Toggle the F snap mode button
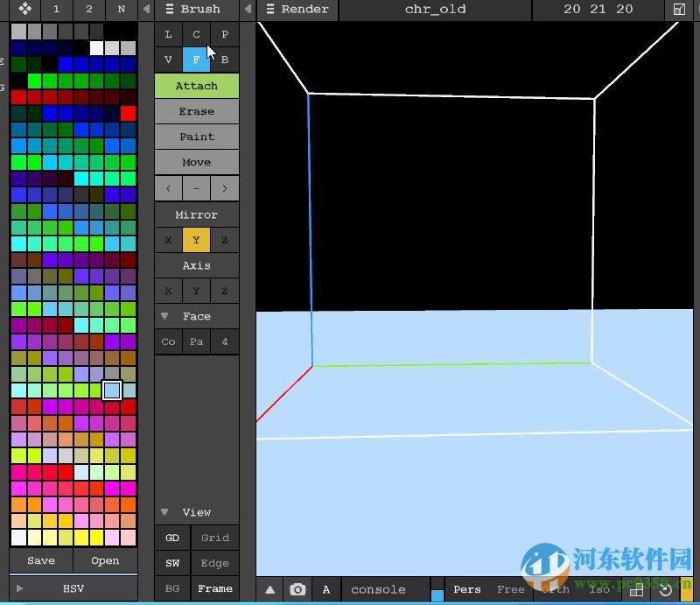The width and height of the screenshot is (700, 605). point(196,60)
